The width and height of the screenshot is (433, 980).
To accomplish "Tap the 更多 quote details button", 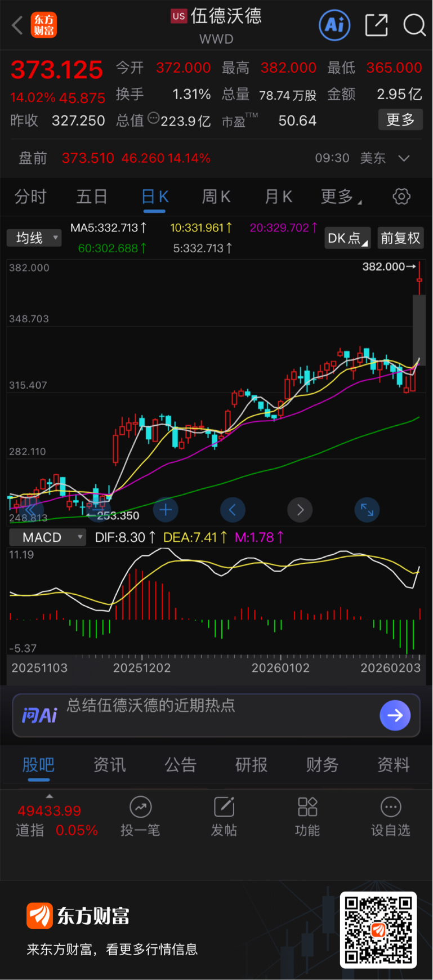I will coord(400,120).
